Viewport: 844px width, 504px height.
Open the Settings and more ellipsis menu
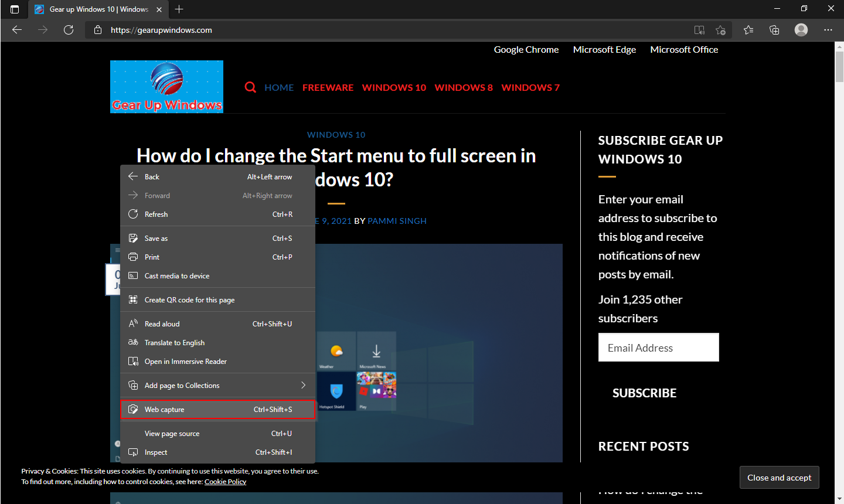[828, 30]
